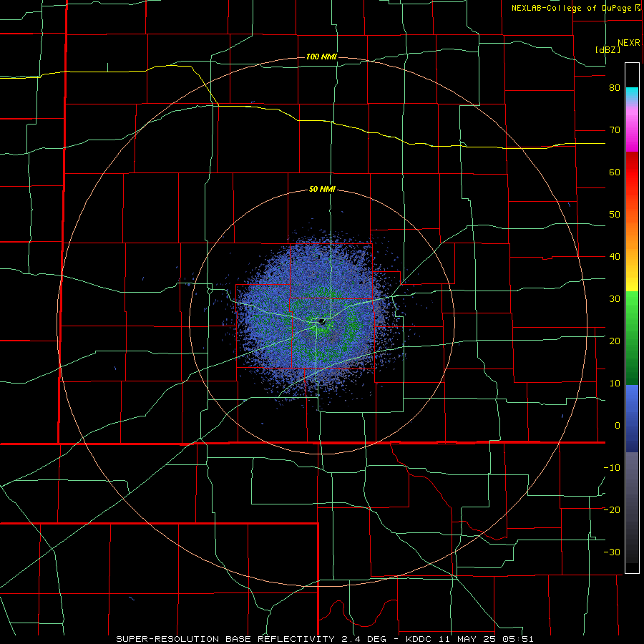Click the 10 dBZ scale value

tap(615, 384)
